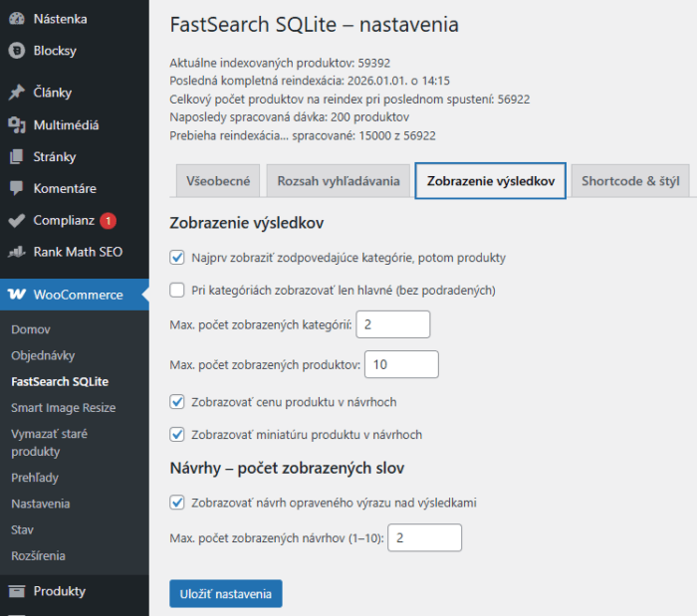
Task: Open Objednávky submenu link
Action: pyautogui.click(x=43, y=355)
